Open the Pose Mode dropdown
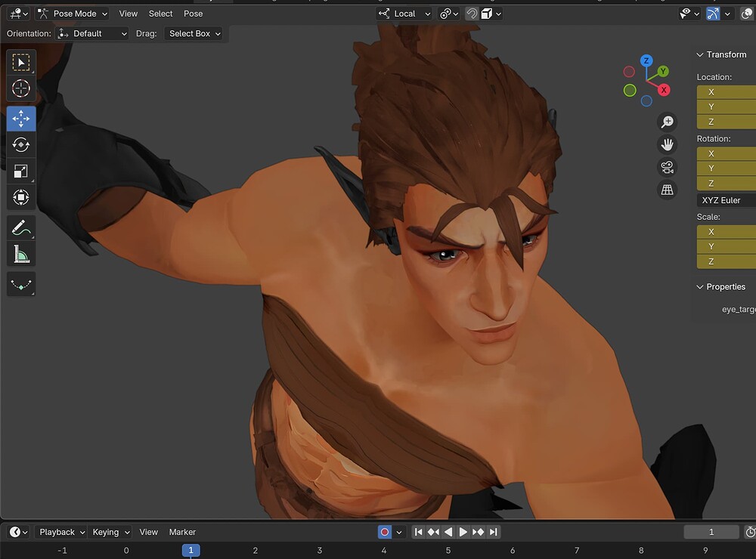This screenshot has height=559, width=756. click(x=73, y=13)
